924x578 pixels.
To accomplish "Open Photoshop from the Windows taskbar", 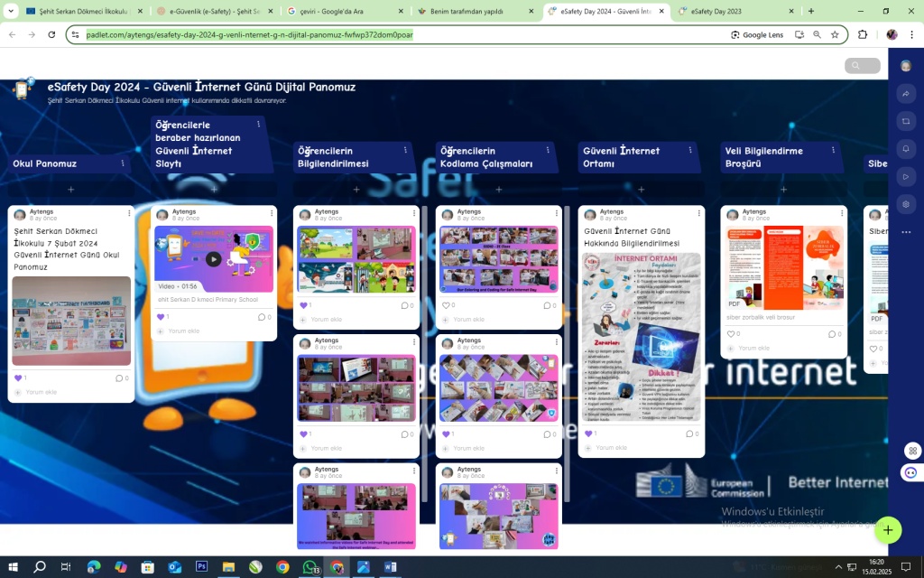I will pos(201,567).
